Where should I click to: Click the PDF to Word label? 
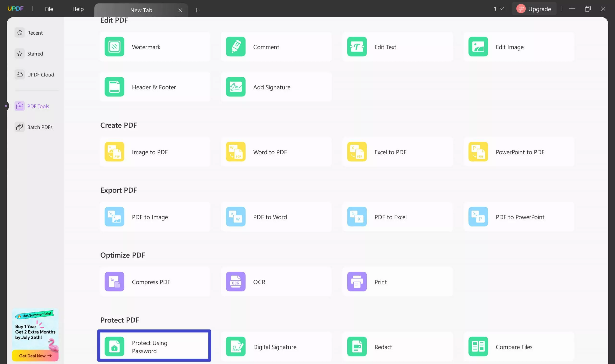(x=270, y=217)
